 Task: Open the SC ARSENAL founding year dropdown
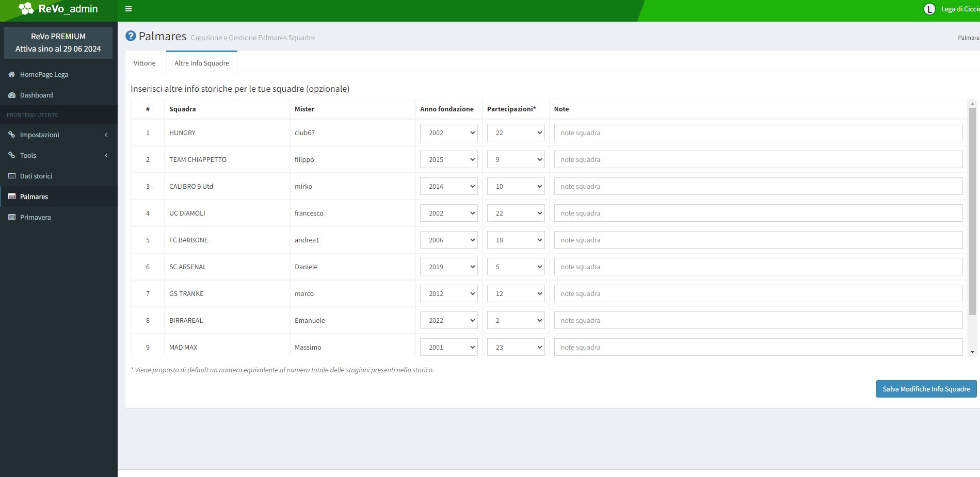(448, 267)
